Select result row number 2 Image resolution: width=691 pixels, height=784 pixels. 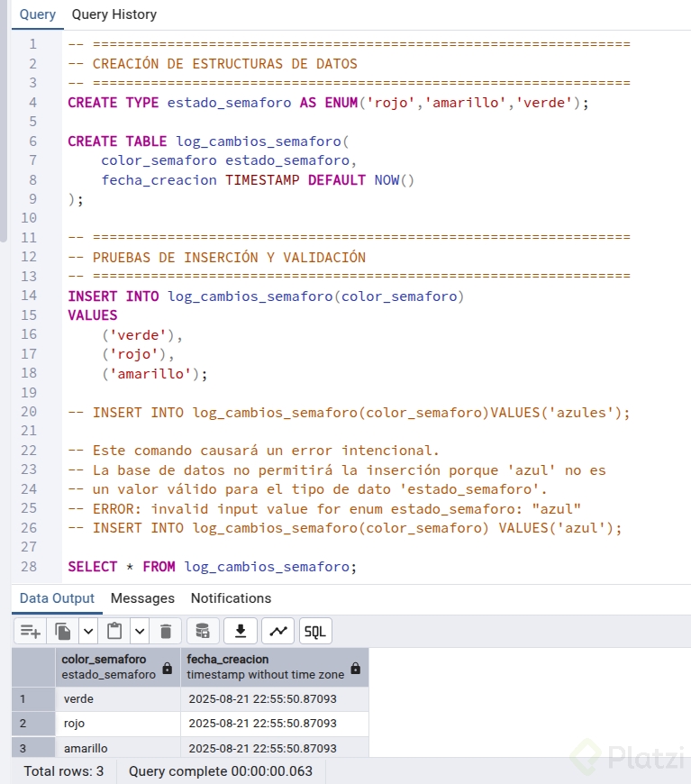[x=33, y=724]
